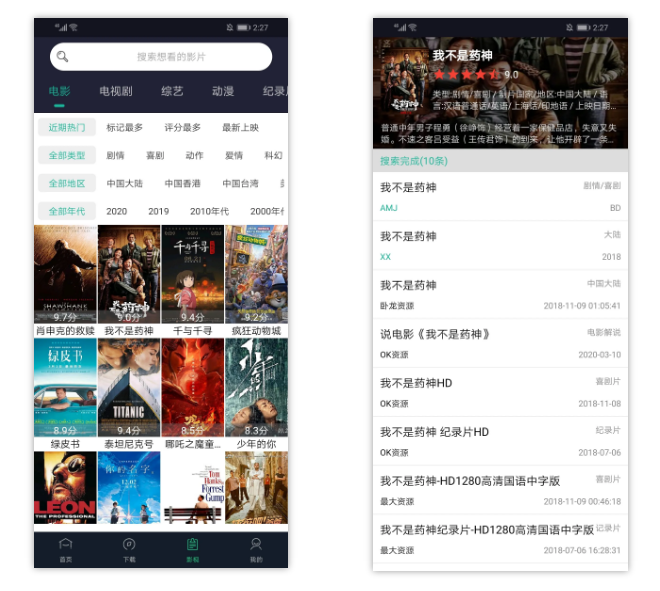Viewport: 660px width, 591px height.
Task: Switch to the 动漫 tab
Action: pyautogui.click(x=223, y=91)
